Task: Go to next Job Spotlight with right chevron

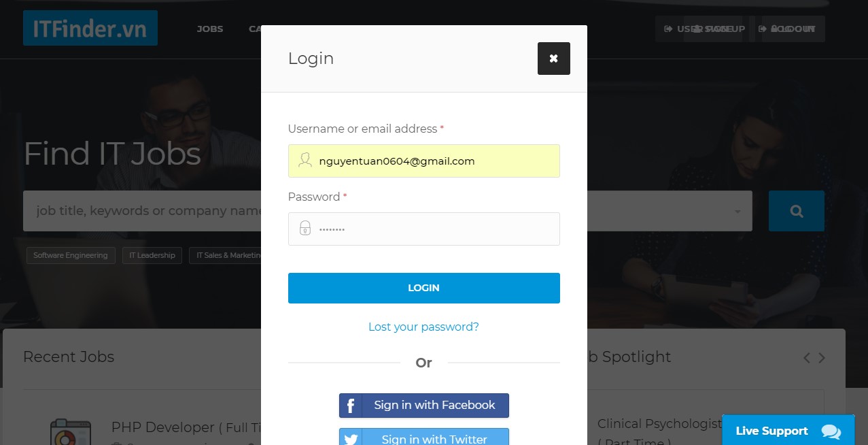Action: click(822, 358)
